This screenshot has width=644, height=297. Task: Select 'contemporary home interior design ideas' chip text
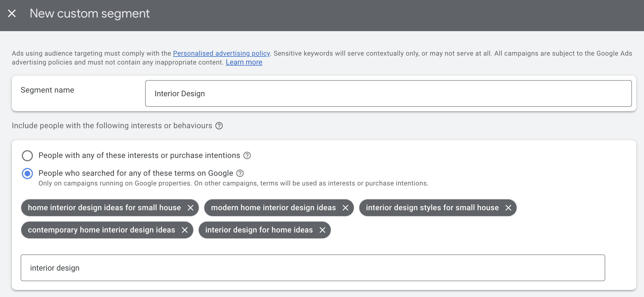(101, 230)
